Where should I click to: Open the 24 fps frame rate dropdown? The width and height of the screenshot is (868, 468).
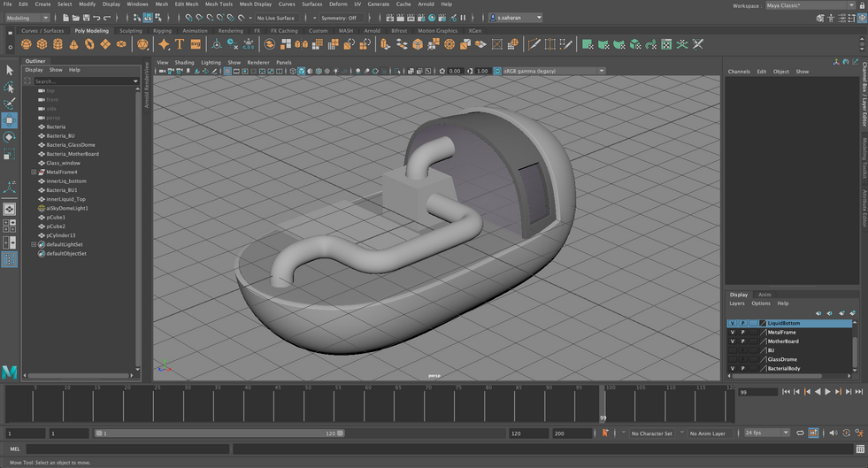pyautogui.click(x=767, y=433)
